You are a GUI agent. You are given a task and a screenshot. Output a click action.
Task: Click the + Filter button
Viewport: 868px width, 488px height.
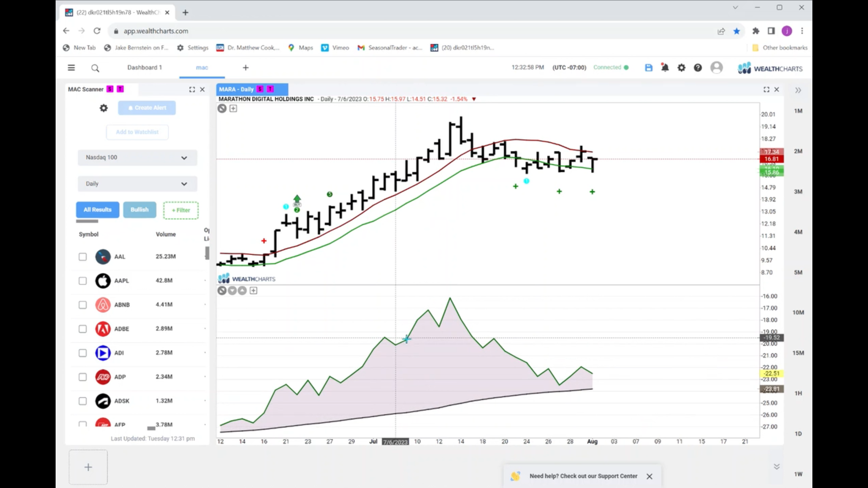coord(181,210)
